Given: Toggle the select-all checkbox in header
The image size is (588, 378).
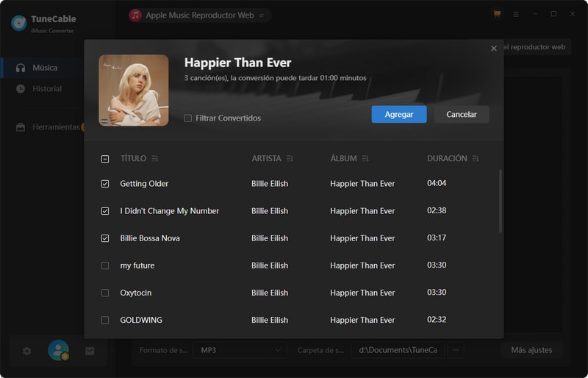Looking at the screenshot, I should pyautogui.click(x=105, y=159).
